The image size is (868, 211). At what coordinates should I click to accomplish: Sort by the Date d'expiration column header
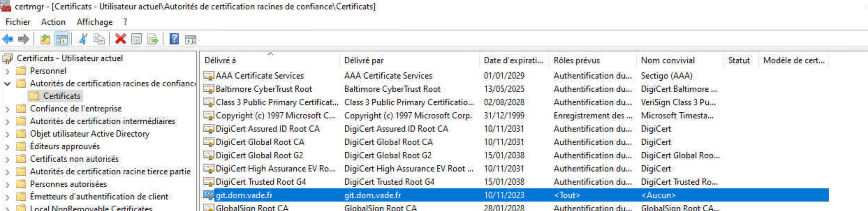point(513,60)
